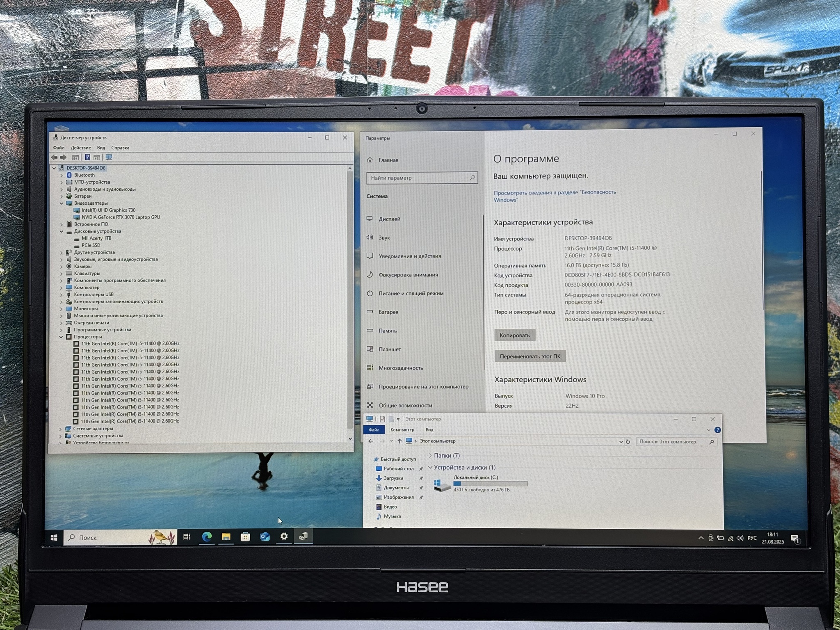This screenshot has width=840, height=630.
Task: Click Переименовать этот ПК button
Action: point(530,356)
